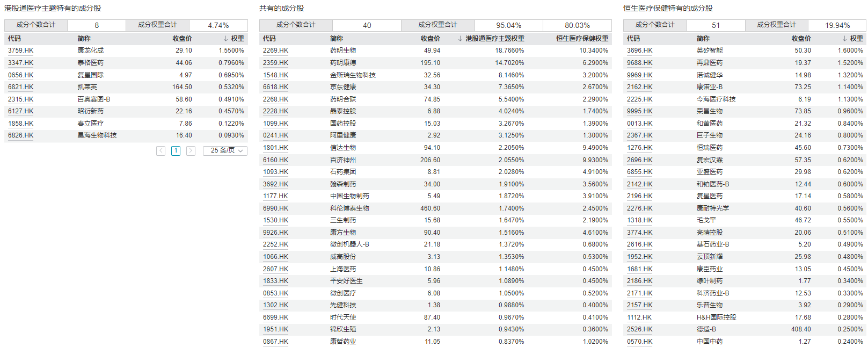Open stock code link 3347.HK
Image resolution: width=868 pixels, height=347 pixels.
click(x=20, y=63)
